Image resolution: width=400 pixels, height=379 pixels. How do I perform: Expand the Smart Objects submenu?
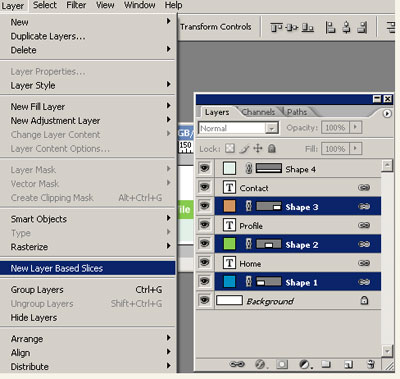(169, 218)
